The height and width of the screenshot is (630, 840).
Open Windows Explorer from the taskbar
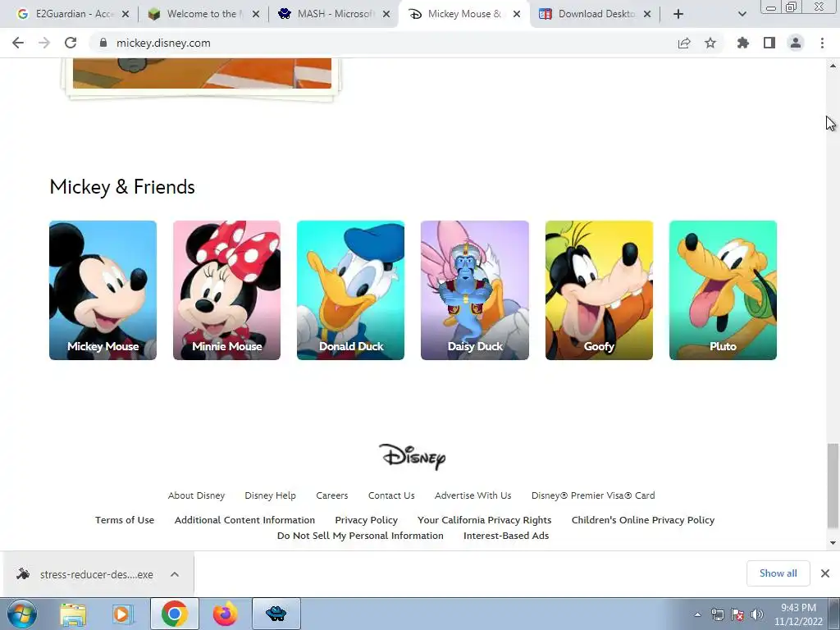pyautogui.click(x=73, y=614)
